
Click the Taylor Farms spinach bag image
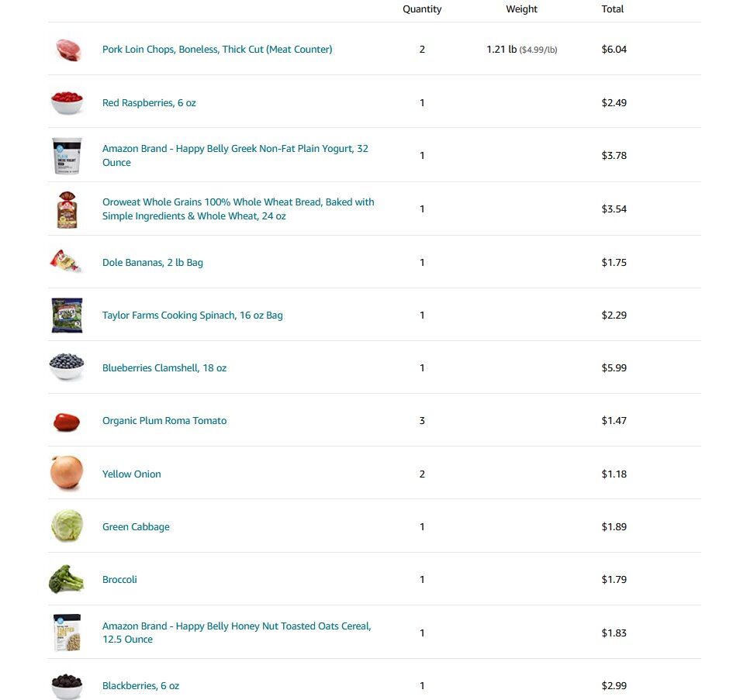[67, 316]
